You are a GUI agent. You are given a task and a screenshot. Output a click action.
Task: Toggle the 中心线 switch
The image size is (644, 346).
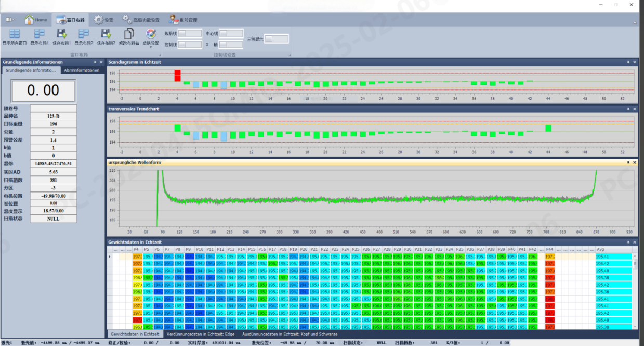[231, 33]
